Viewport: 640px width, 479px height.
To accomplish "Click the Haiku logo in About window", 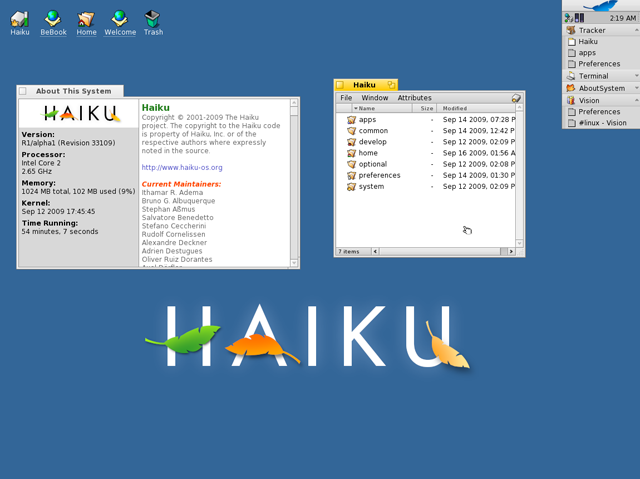I will click(80, 113).
